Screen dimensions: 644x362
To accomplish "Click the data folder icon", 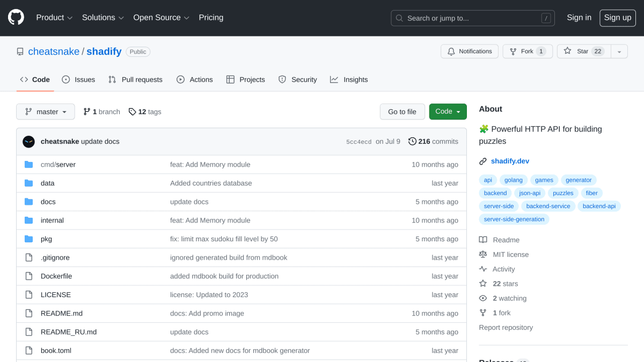I will point(28,183).
